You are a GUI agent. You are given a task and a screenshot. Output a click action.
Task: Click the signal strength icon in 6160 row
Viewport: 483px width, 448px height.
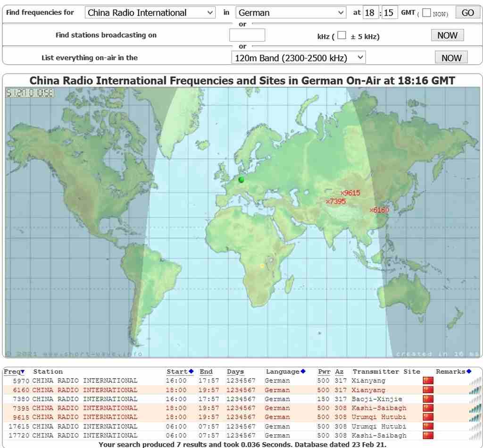point(475,390)
